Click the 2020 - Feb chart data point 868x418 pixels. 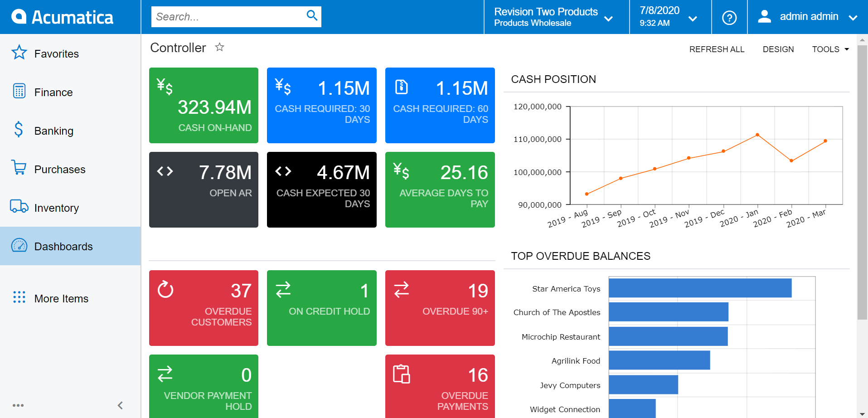coord(791,160)
